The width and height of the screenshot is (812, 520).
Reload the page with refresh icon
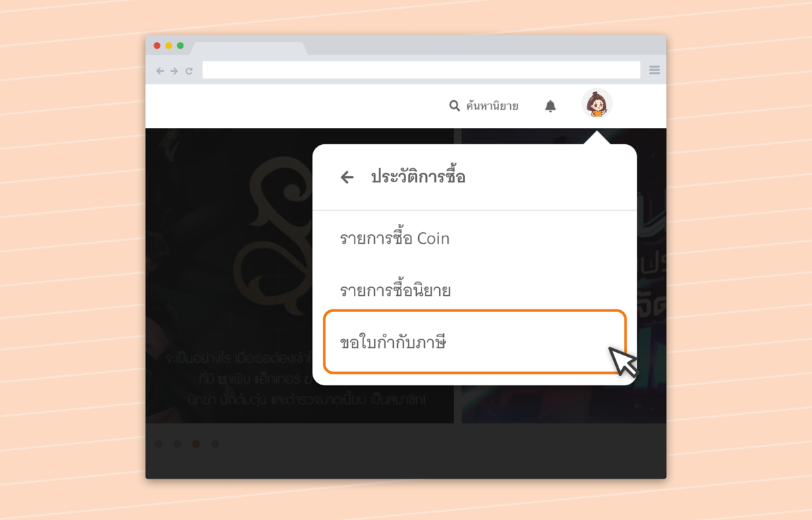(x=189, y=70)
